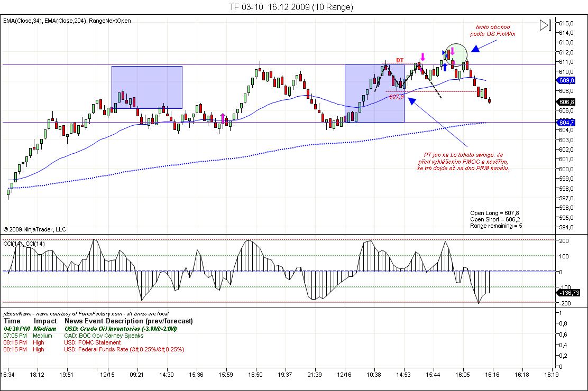588x391 pixels.
Task: Click the 16:34 label on time axis
Action: point(7,375)
